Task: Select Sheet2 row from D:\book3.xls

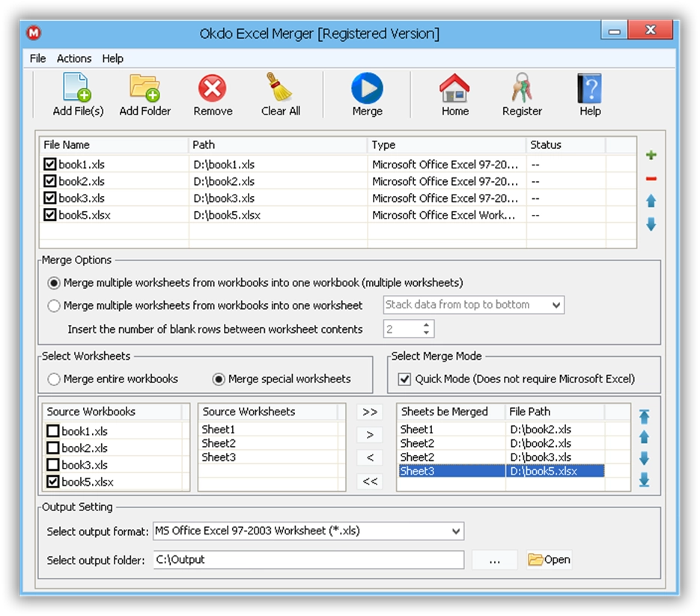Action: tap(501, 457)
